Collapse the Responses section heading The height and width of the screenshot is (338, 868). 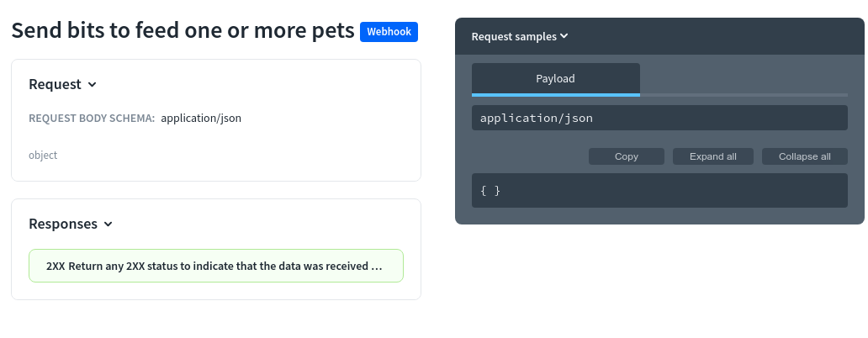pyautogui.click(x=63, y=224)
